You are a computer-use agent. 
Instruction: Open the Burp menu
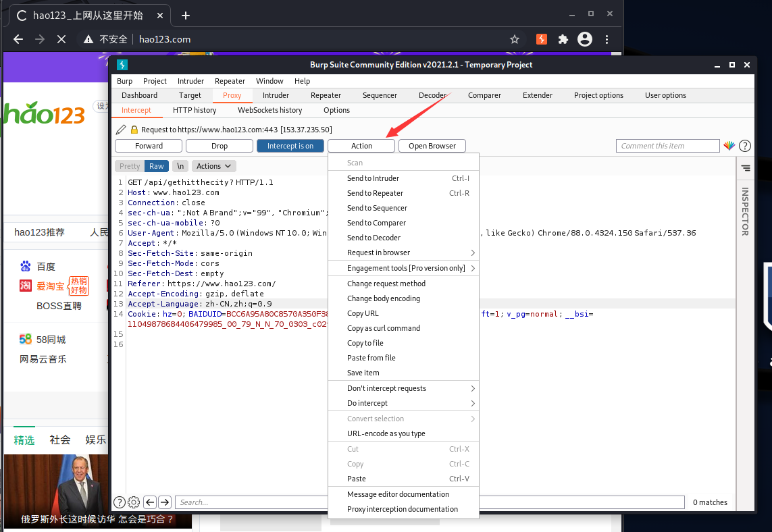[x=124, y=81]
